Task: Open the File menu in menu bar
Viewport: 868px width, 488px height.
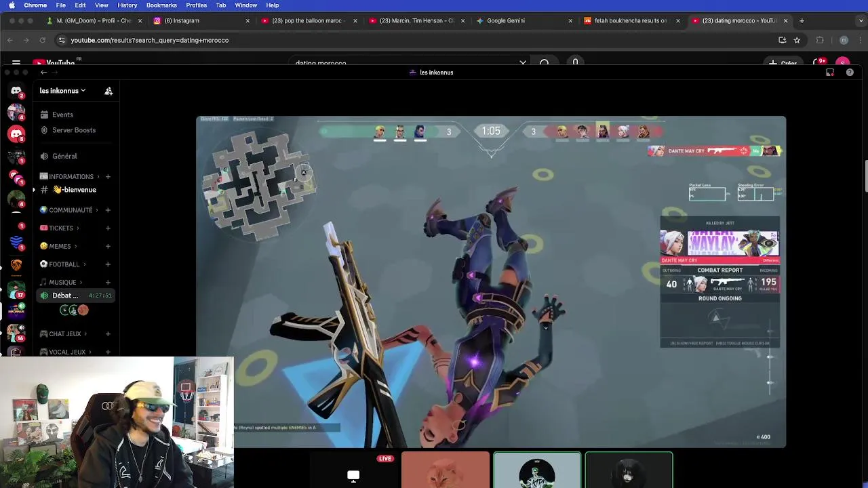Action: point(61,5)
